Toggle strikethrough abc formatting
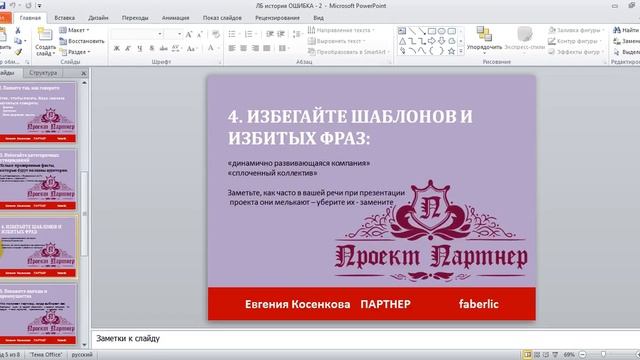The width and height of the screenshot is (640, 360). coord(163,48)
